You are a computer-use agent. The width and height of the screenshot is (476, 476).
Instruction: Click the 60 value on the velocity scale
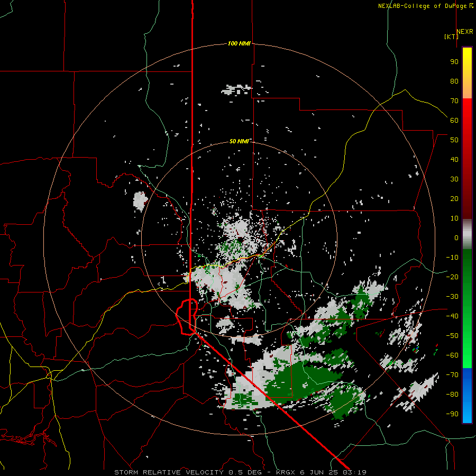point(454,121)
